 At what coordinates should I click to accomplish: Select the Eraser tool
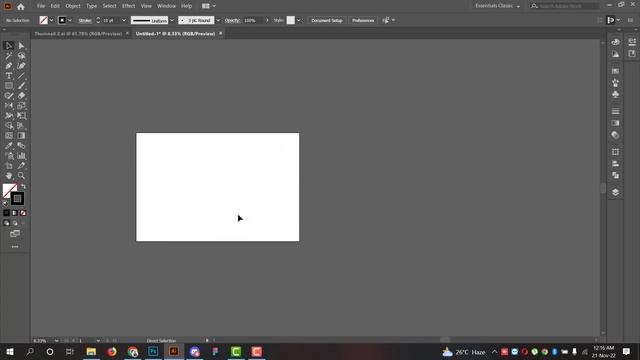(x=21, y=96)
